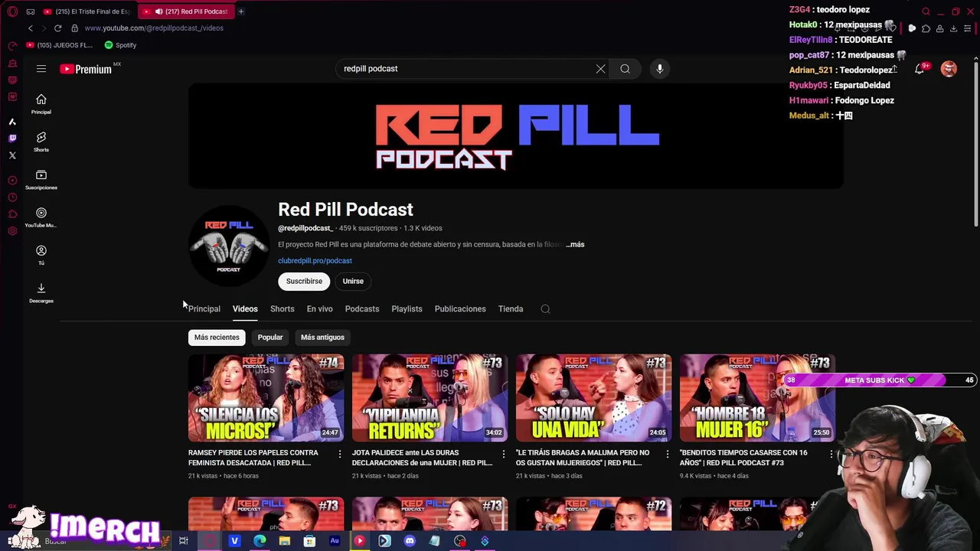Open the clubredpill.pro/podcast link

click(x=315, y=261)
